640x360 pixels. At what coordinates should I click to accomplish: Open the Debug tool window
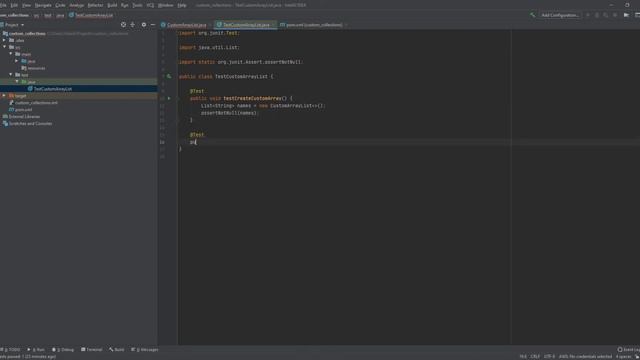(63, 350)
